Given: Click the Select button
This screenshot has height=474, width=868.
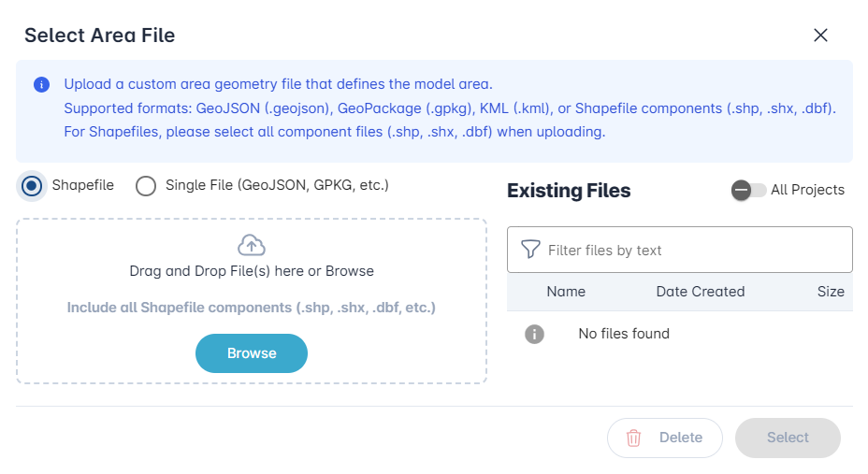Looking at the screenshot, I should (x=788, y=438).
